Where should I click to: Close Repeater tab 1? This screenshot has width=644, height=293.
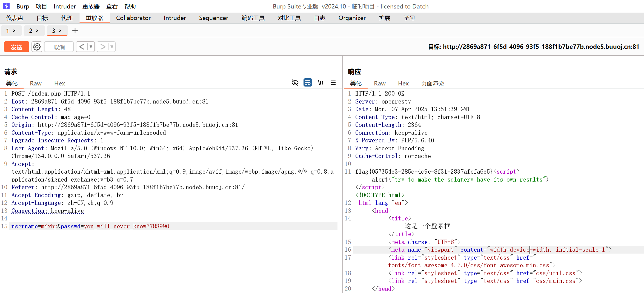(14, 31)
